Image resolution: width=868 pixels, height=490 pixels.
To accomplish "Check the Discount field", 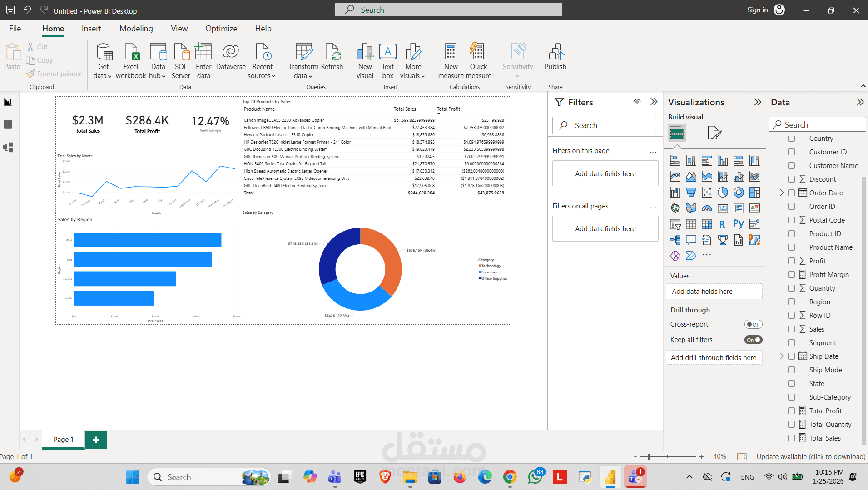I will (x=791, y=179).
